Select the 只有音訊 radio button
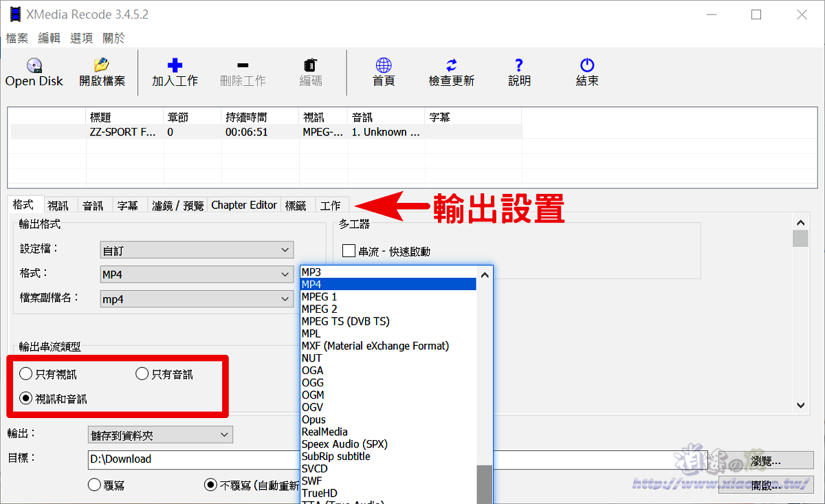 coord(142,374)
